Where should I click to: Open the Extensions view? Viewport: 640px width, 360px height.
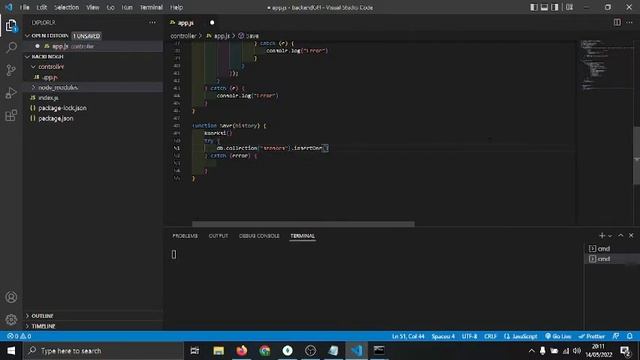(11, 116)
